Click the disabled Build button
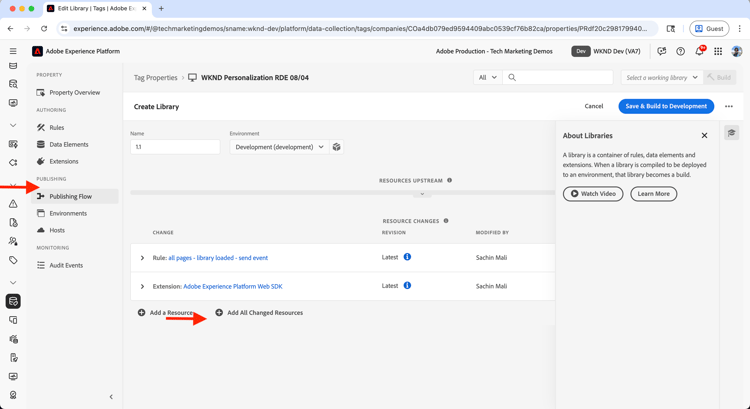750x409 pixels. [719, 77]
